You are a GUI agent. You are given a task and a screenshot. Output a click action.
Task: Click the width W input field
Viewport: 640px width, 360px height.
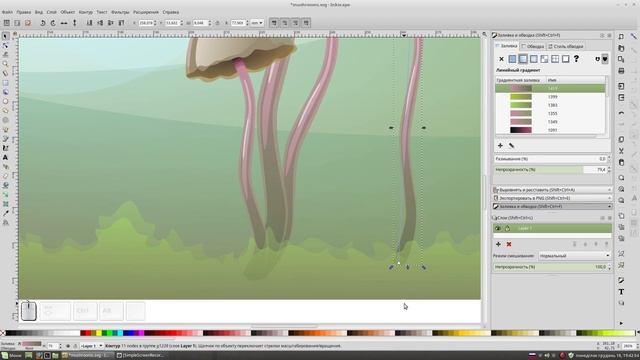200,23
